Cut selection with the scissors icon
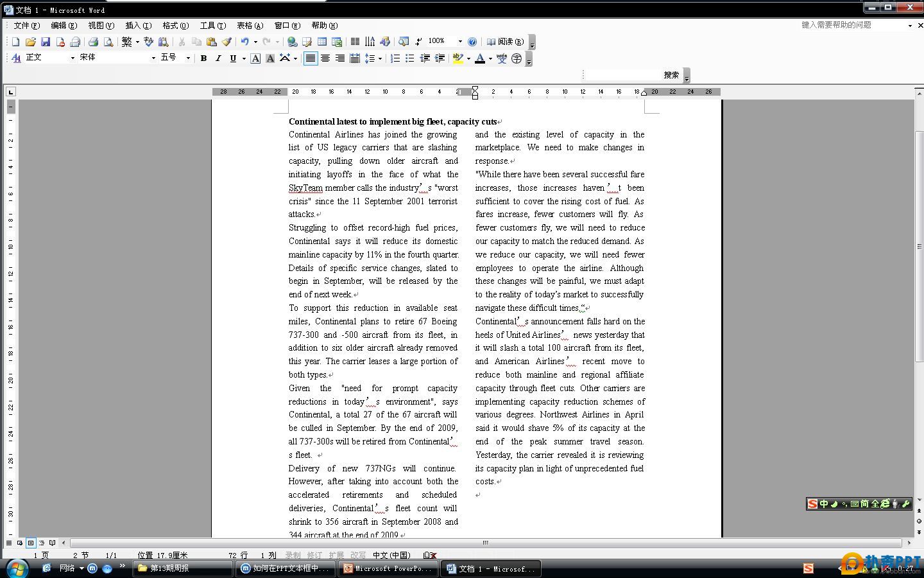The width and height of the screenshot is (924, 578). 182,42
